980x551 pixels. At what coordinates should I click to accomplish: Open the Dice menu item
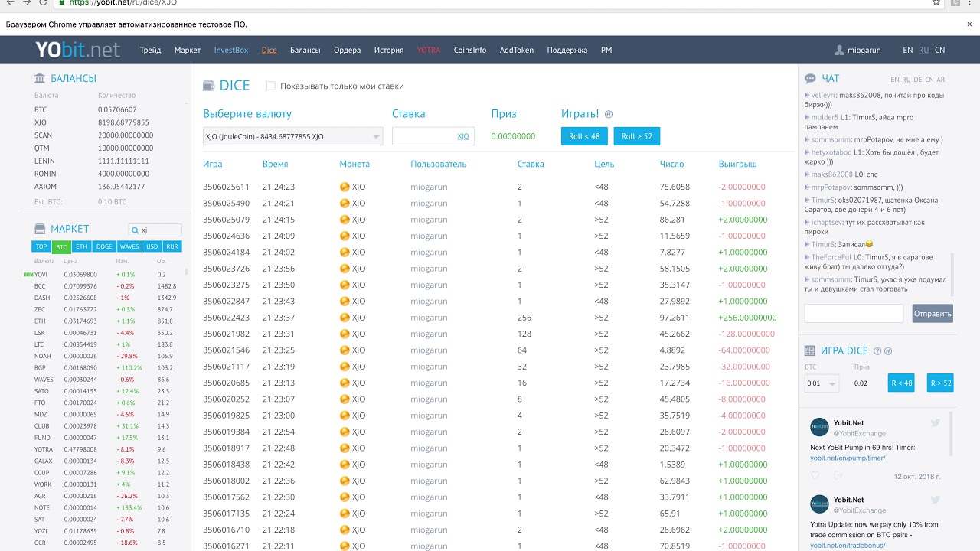[269, 51]
